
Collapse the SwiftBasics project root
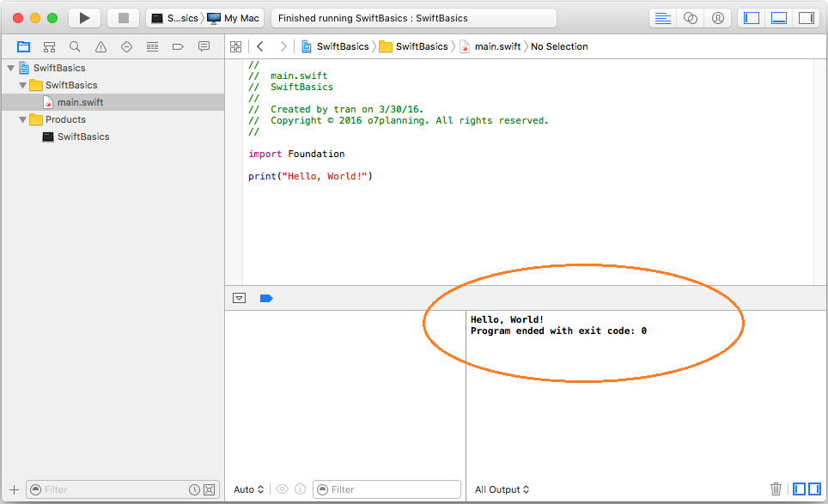10,68
